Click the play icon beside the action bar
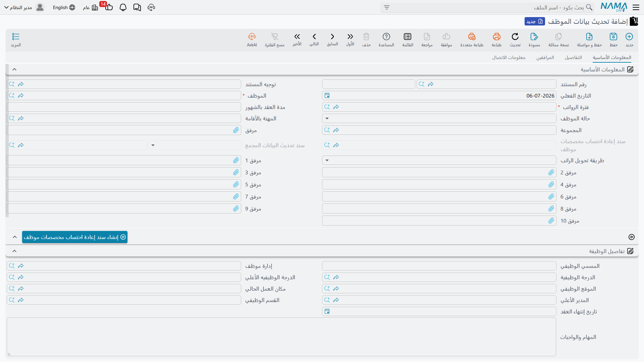Viewport: 644px width, 362px height. click(632, 237)
